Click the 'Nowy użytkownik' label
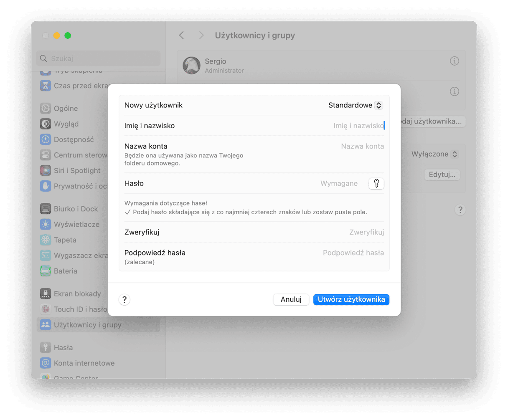 (x=153, y=105)
